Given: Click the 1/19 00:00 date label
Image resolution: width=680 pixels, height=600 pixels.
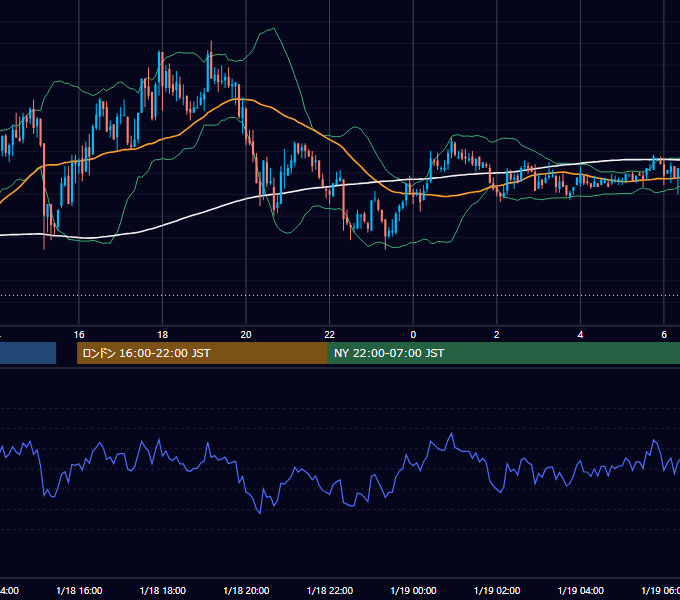Looking at the screenshot, I should [413, 590].
